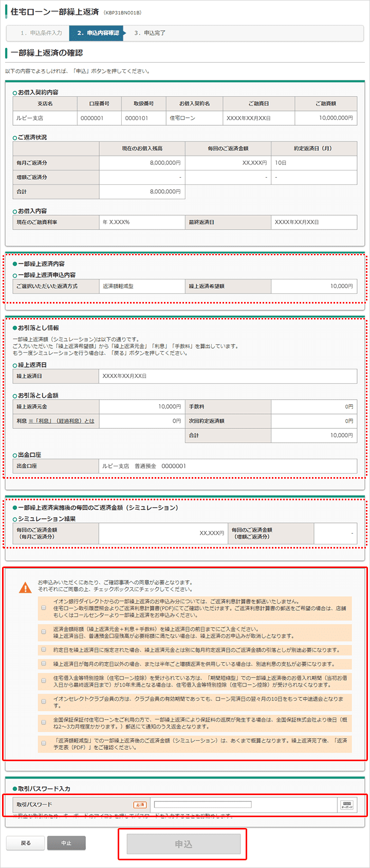The width and height of the screenshot is (370, 868).
Task: Click the ご融資額 value 10,000,000円
Action: [326, 118]
